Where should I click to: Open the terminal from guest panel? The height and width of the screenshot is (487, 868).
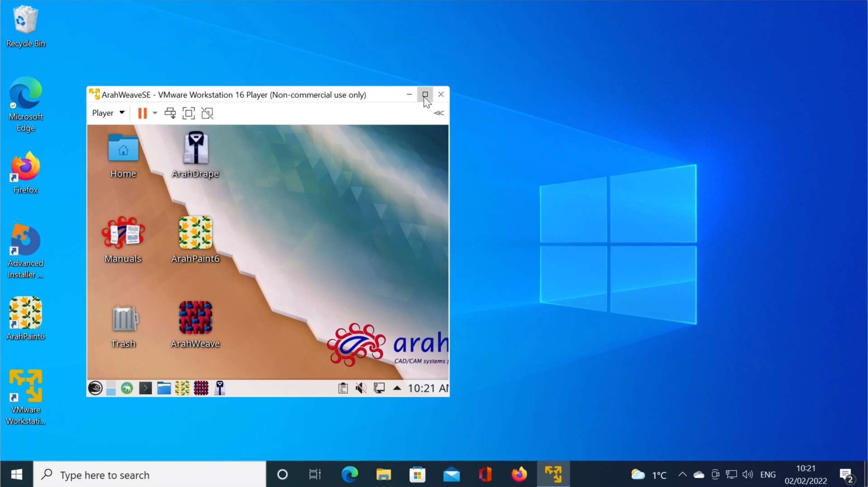pyautogui.click(x=145, y=388)
